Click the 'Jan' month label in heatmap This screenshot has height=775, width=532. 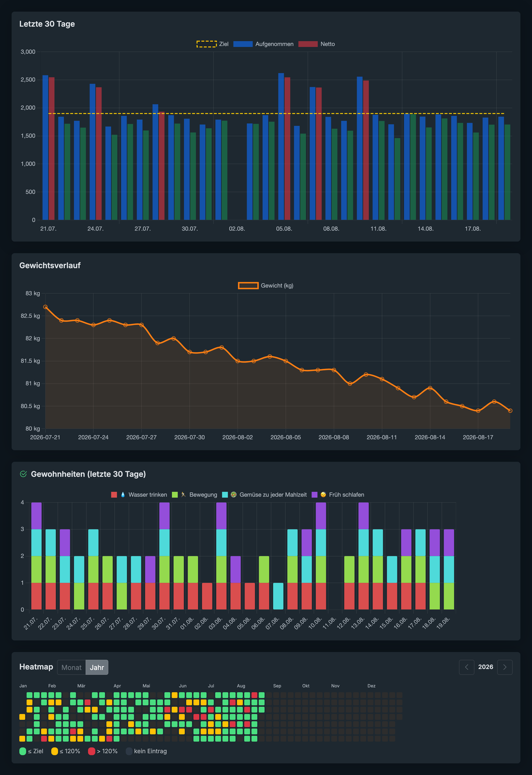tap(23, 686)
